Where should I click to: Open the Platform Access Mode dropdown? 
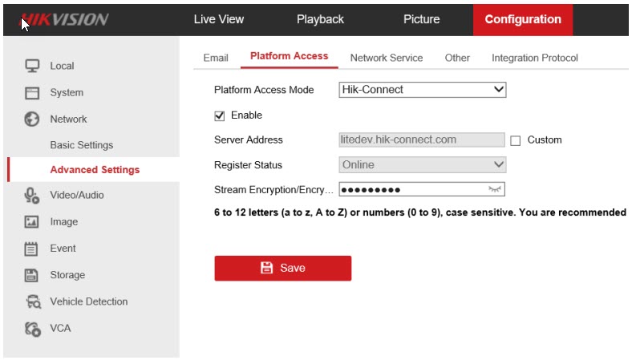point(422,90)
